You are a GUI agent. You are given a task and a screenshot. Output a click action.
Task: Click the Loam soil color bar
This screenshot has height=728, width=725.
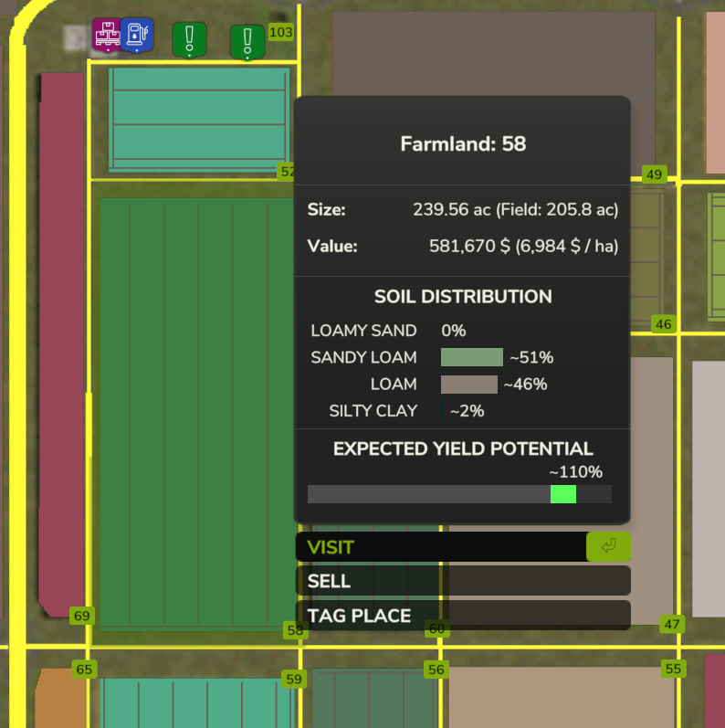[468, 385]
